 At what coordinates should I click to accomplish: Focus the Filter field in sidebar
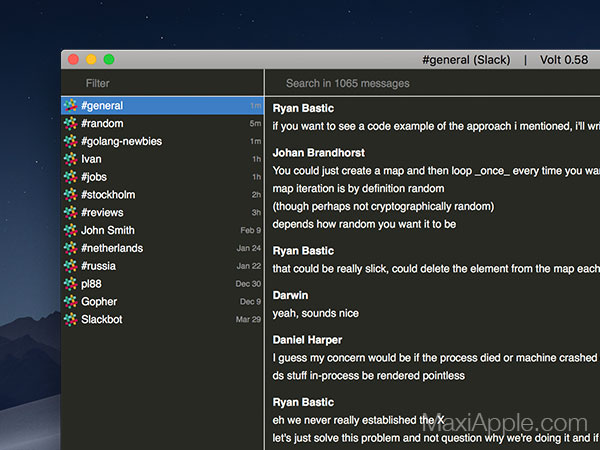[162, 83]
